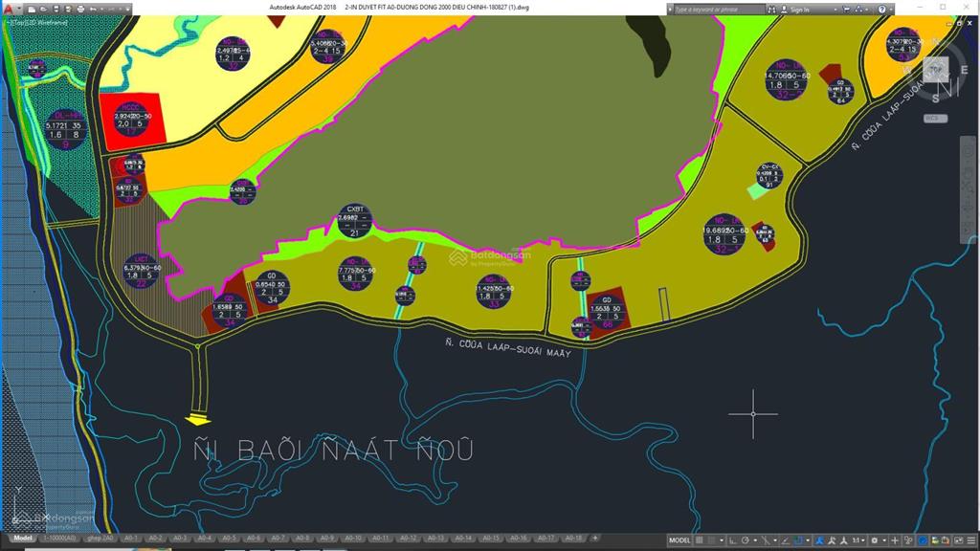Image resolution: width=980 pixels, height=551 pixels.
Task: Click the Annotation Monitor plus icon
Action: (895, 540)
